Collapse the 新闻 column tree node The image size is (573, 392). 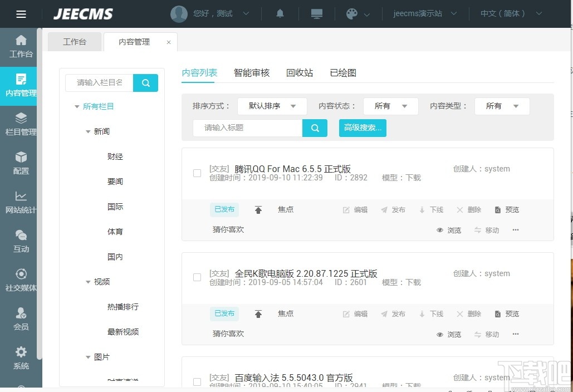[x=88, y=131]
